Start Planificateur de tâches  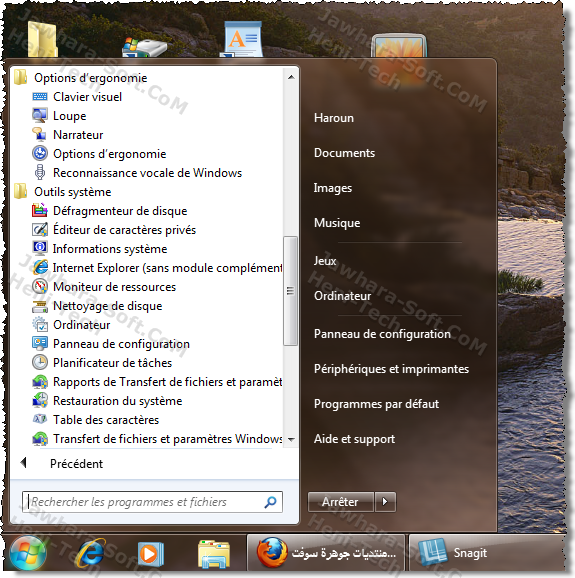pos(112,363)
